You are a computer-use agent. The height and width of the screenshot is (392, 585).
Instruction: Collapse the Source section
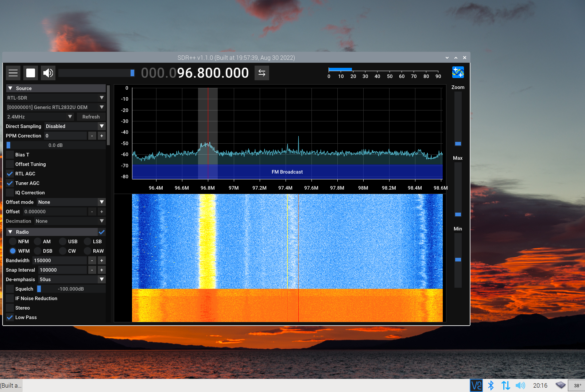click(x=10, y=88)
